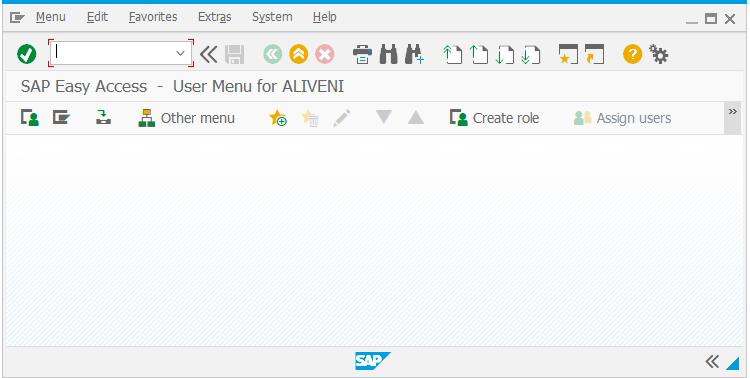Open the System menu
The width and height of the screenshot is (750, 378).
272,17
